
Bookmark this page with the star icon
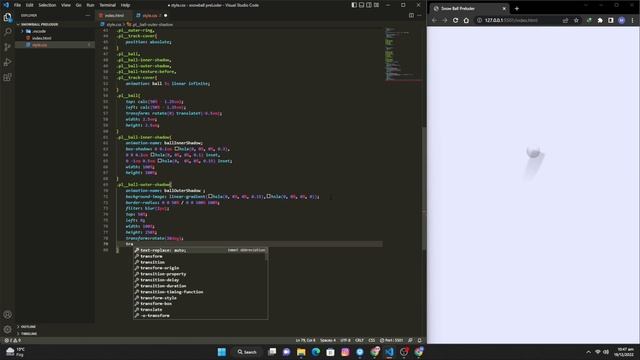pos(576,20)
